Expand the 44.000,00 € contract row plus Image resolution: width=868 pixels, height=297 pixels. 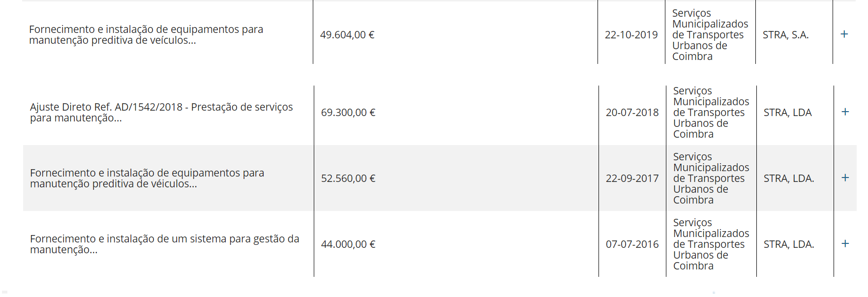coord(845,243)
